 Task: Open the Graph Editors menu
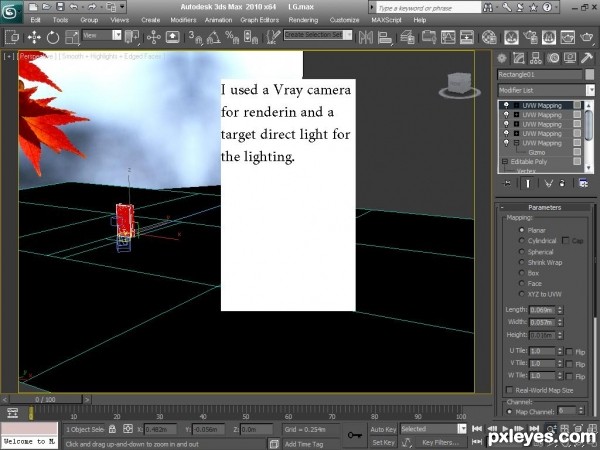pyautogui.click(x=259, y=20)
